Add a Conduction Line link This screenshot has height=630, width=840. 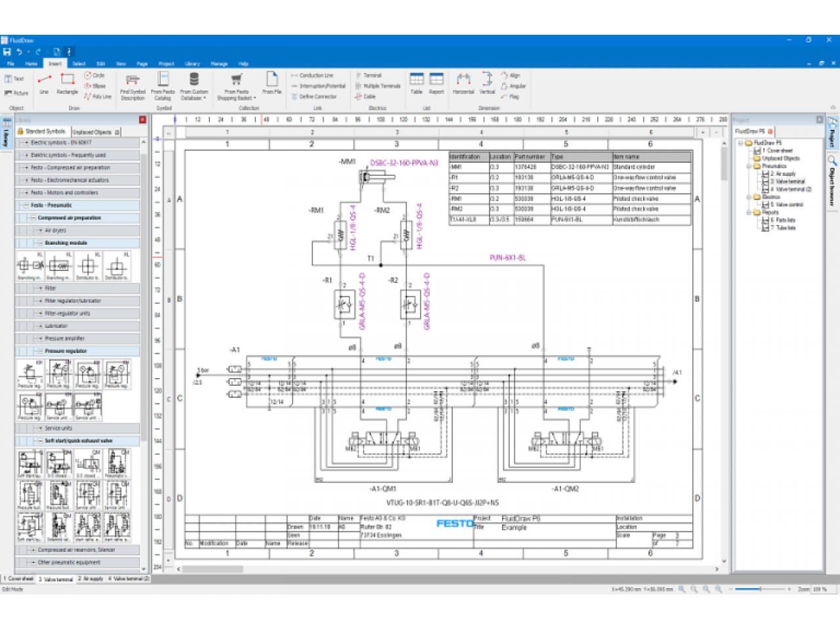click(x=312, y=75)
